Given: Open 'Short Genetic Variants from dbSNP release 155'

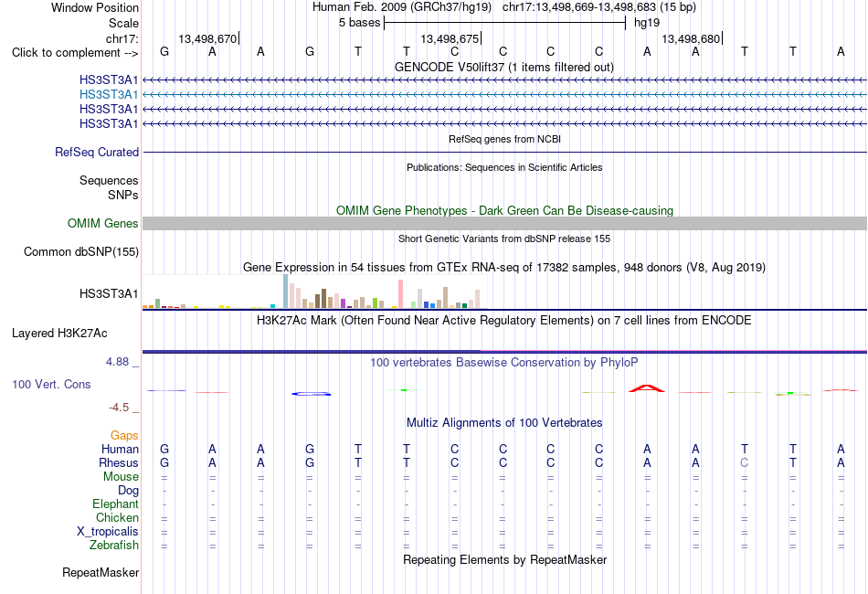Looking at the screenshot, I should (504, 239).
